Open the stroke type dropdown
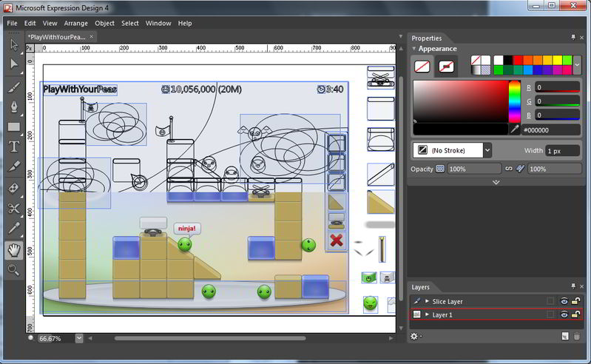 tap(487, 150)
